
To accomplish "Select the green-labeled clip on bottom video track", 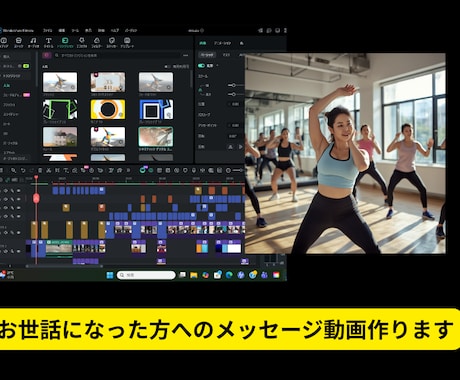I will coord(59,248).
